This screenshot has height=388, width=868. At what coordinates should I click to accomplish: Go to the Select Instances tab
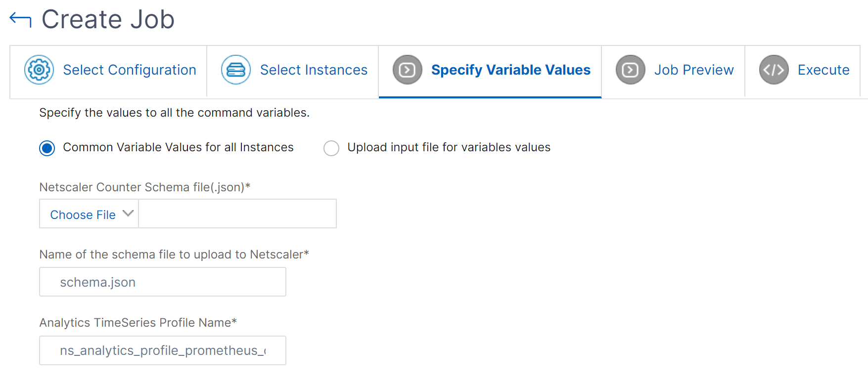[293, 72]
